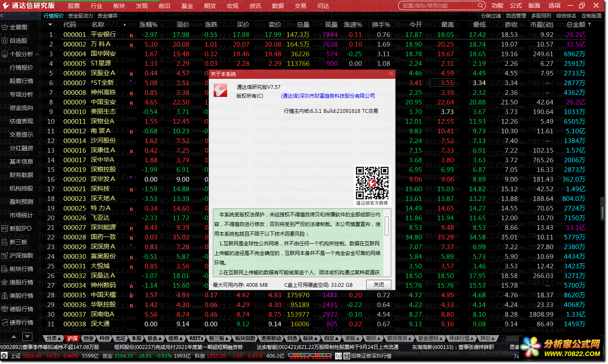This screenshot has width=608, height=364.
Task: Open 新股IPO sidebar entry
Action: tap(16, 229)
